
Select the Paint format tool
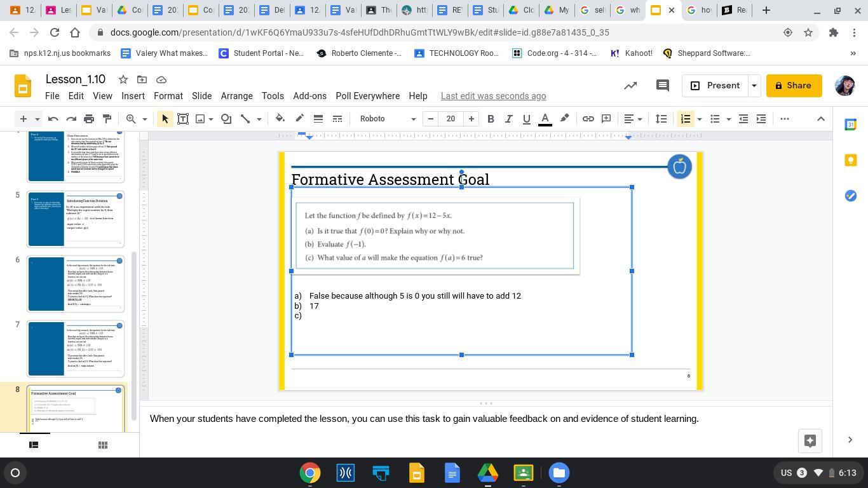tap(107, 119)
